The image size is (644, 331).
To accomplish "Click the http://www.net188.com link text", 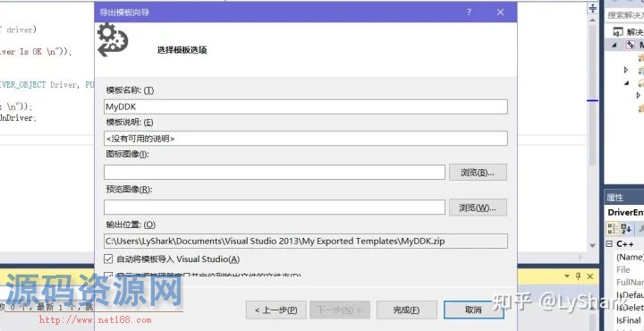I will (x=96, y=320).
